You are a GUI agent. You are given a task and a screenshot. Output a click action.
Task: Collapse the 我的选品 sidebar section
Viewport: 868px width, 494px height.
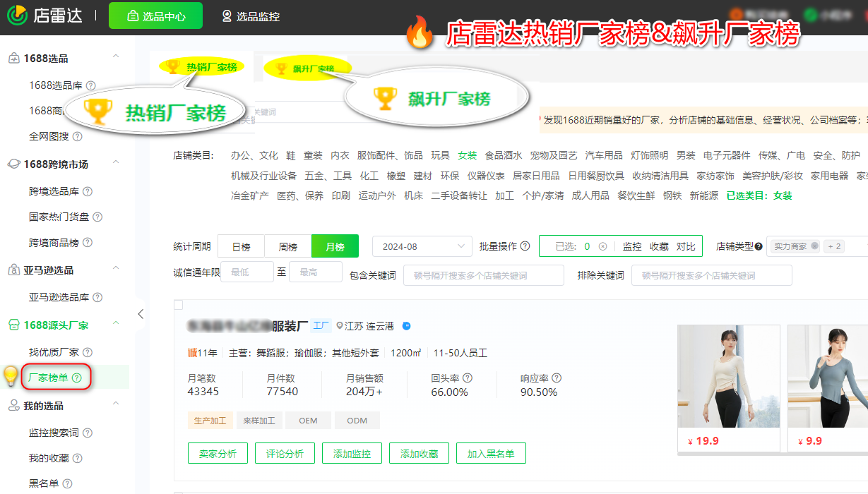[x=116, y=404]
